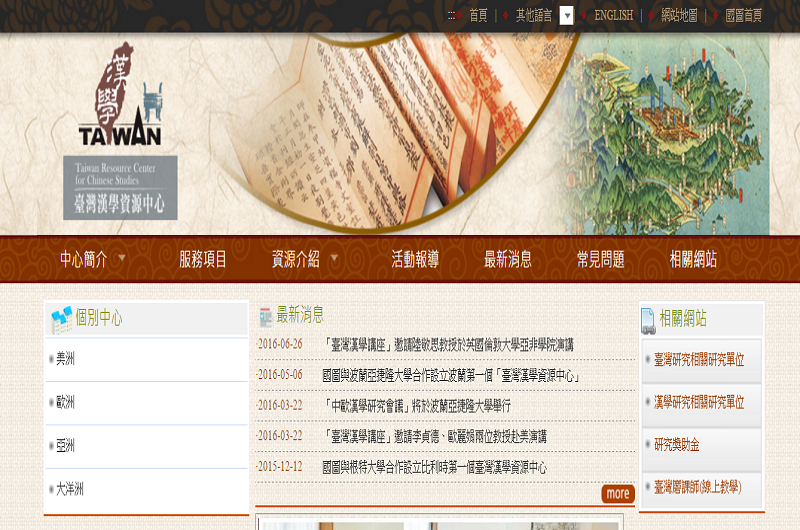Click the 個別中心 section heading
The width and height of the screenshot is (800, 530).
(99, 317)
